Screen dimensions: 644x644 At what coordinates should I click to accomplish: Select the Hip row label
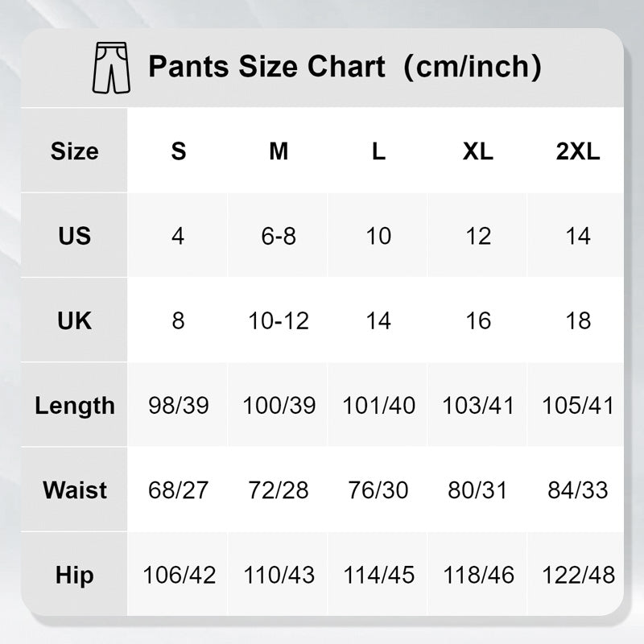point(74,575)
